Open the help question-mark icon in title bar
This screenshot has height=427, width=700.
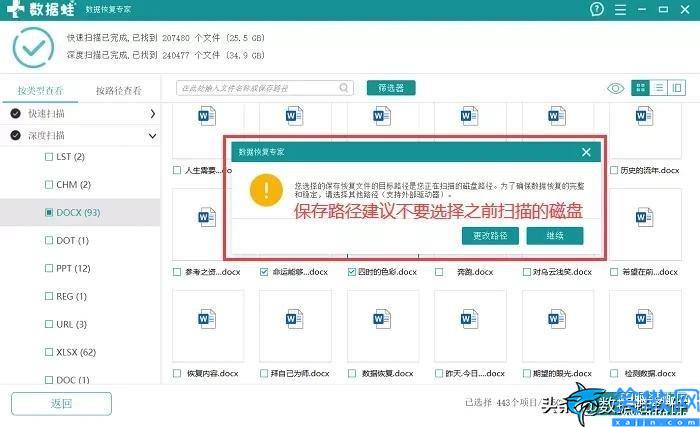click(596, 9)
